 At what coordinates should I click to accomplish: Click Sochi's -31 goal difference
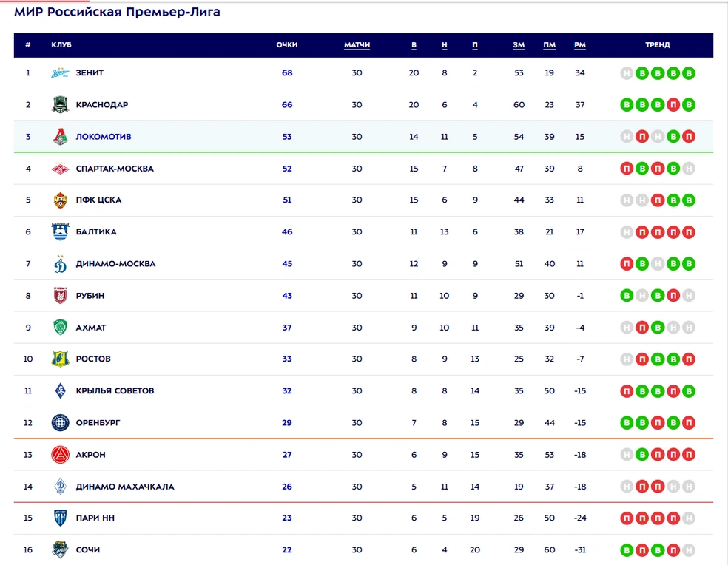[x=580, y=549]
